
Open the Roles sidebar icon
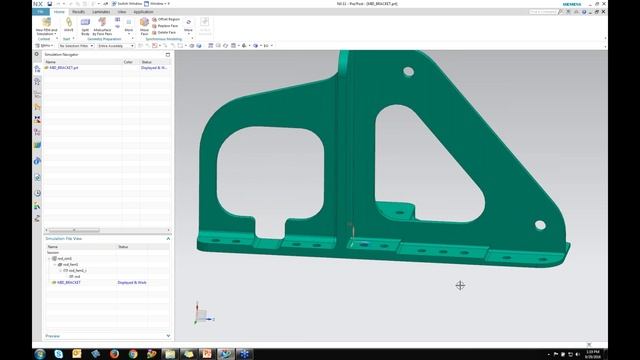coord(37,206)
